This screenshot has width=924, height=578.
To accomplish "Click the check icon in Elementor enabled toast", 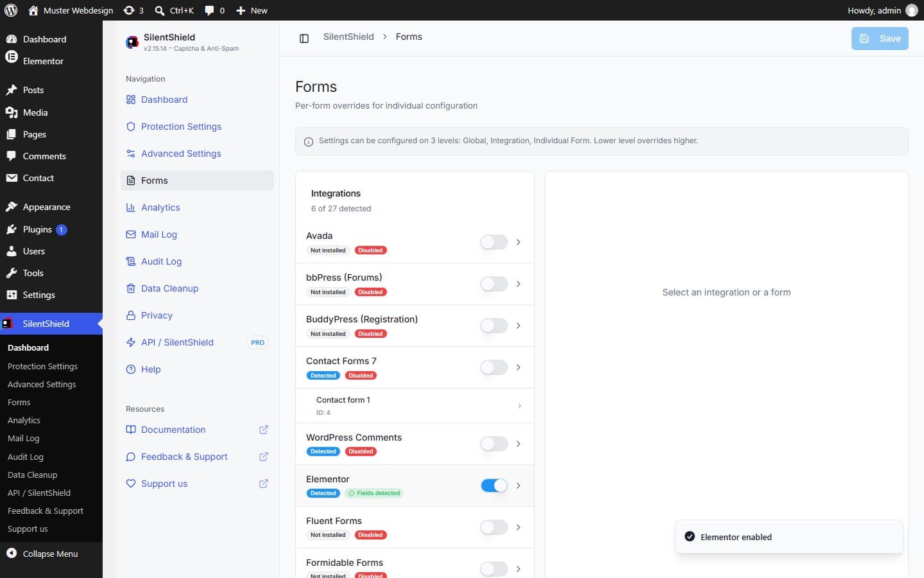I will 690,536.
